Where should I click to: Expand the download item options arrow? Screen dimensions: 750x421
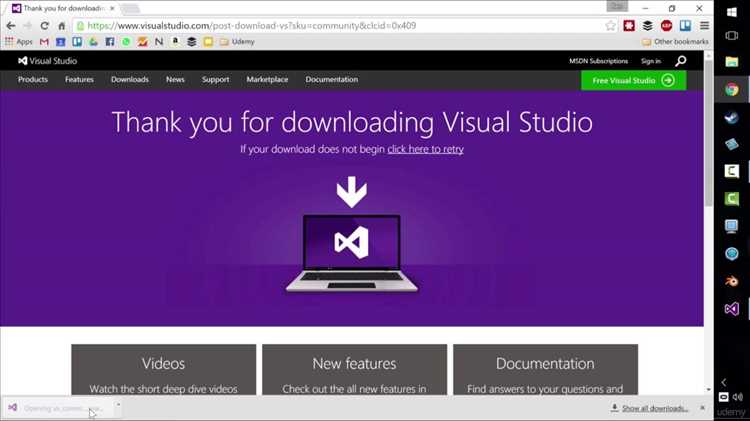coord(118,405)
